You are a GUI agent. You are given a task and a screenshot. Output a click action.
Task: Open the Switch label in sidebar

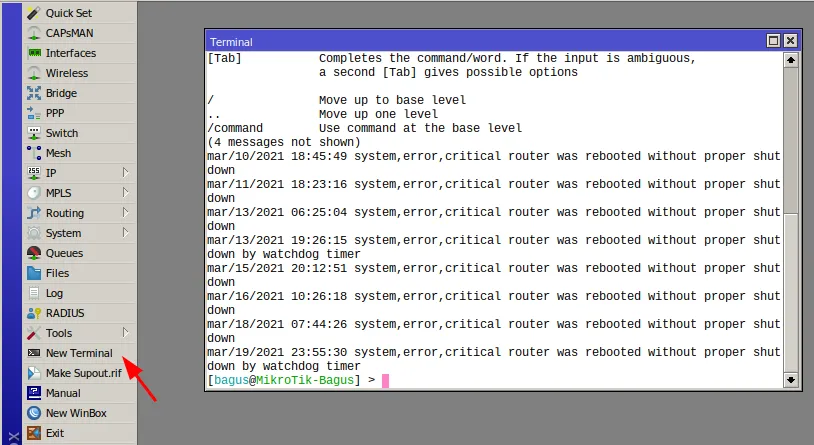[x=62, y=133]
